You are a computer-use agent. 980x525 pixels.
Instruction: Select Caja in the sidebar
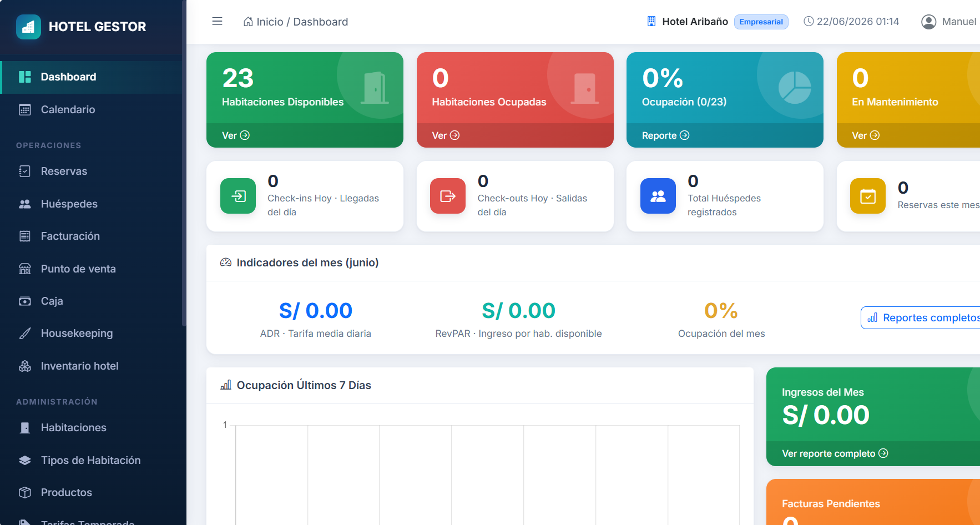(92, 301)
